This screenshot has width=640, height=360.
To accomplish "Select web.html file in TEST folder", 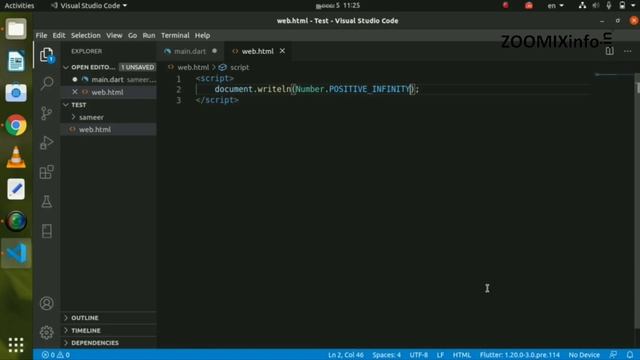I will [x=109, y=129].
